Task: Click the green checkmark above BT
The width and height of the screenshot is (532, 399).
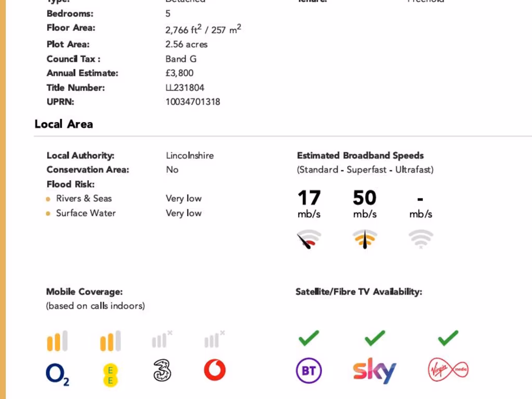Action: click(x=309, y=339)
